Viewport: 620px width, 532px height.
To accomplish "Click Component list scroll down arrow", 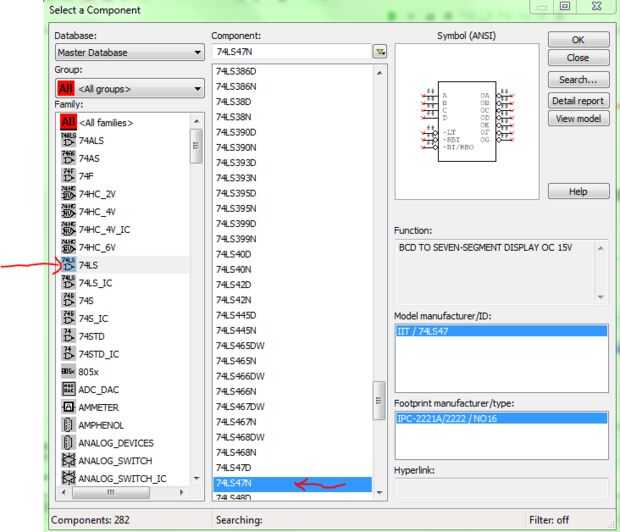I will click(379, 492).
